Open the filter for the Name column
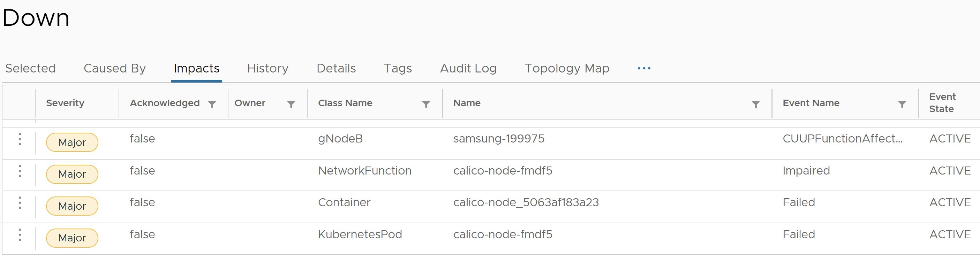This screenshot has height=255, width=980. tap(755, 104)
